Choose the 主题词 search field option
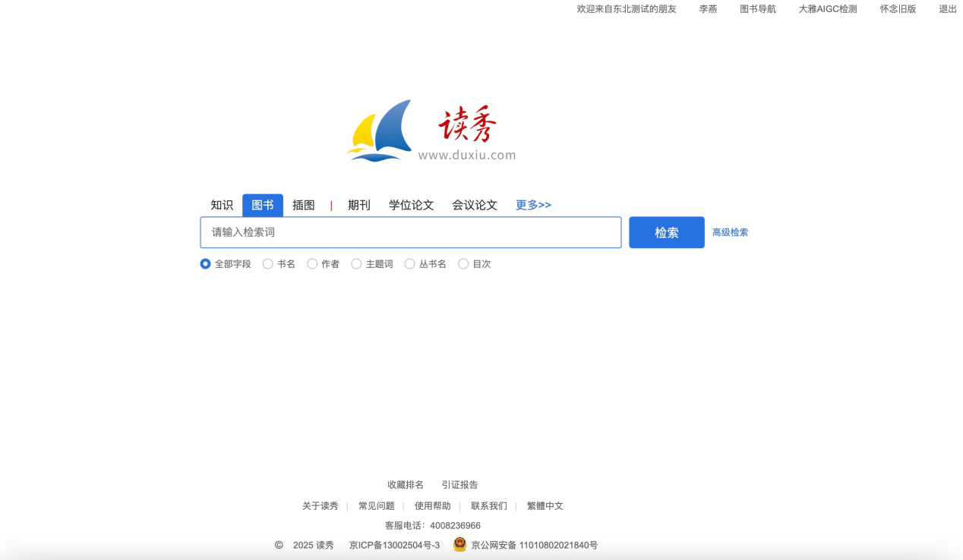Image resolution: width=963 pixels, height=560 pixels. (357, 264)
